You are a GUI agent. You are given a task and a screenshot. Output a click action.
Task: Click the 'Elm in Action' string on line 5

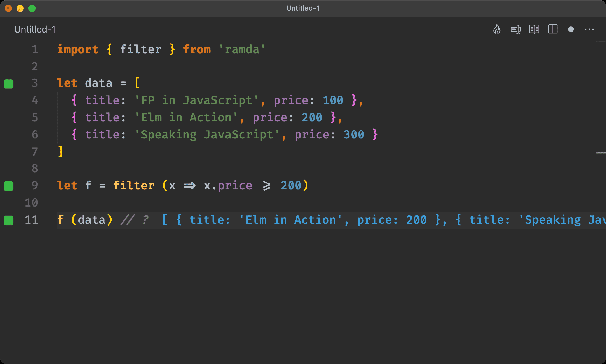coord(186,118)
